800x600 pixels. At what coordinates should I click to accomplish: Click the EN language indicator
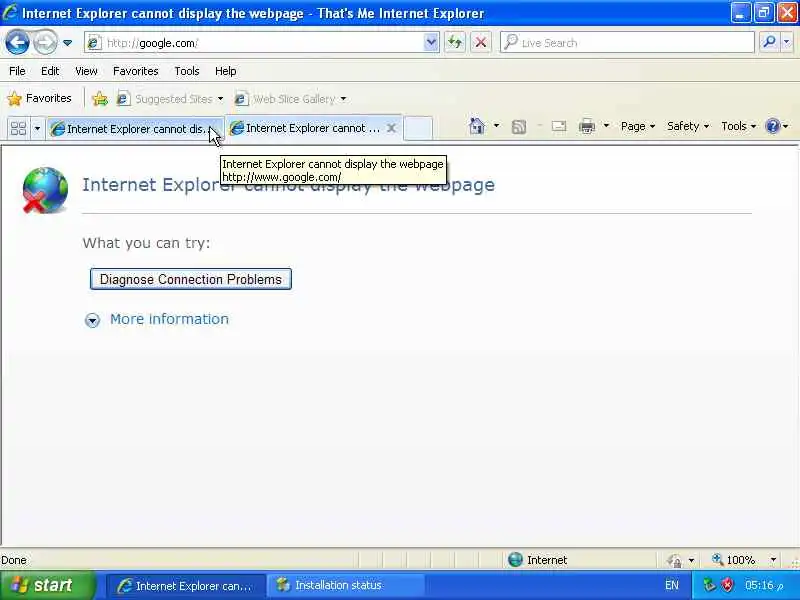[672, 585]
